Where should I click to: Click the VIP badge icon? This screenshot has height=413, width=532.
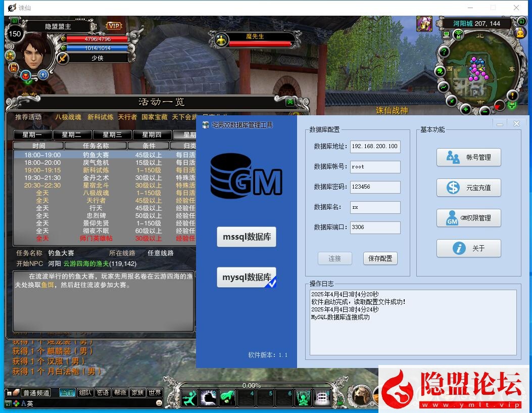114,26
